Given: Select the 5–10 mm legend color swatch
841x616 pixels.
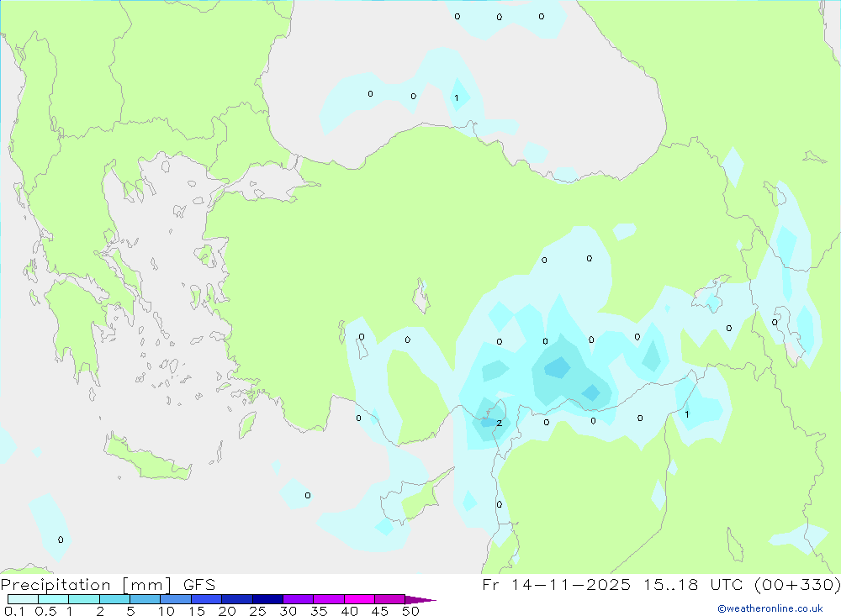Looking at the screenshot, I should pos(145,599).
